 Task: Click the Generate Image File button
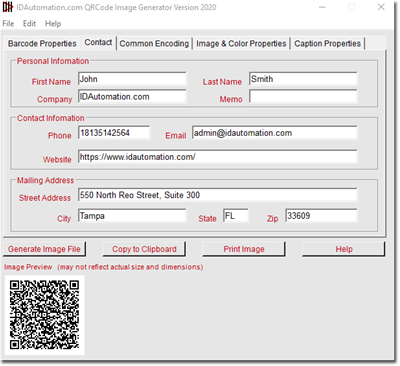(x=44, y=249)
